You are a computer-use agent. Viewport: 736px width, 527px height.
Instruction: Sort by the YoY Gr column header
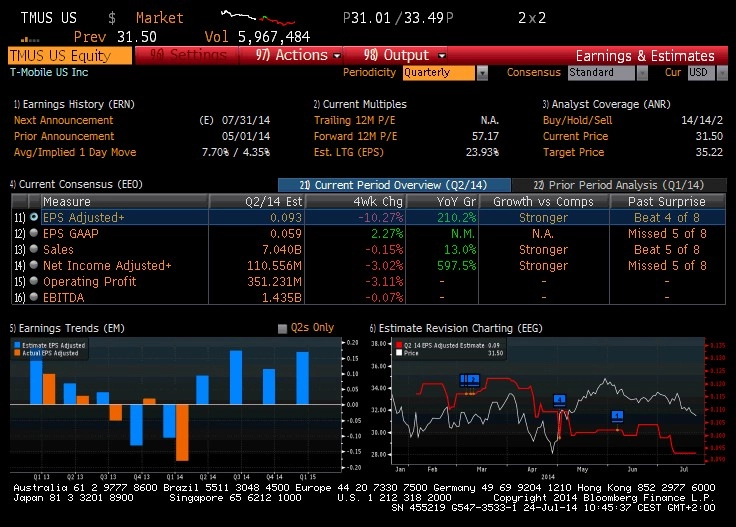point(442,201)
